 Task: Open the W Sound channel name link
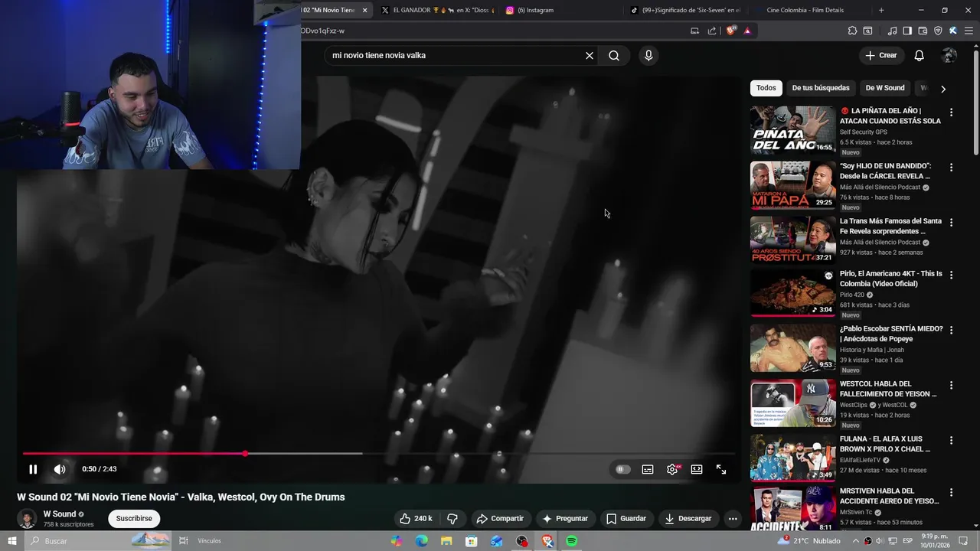pyautogui.click(x=60, y=514)
